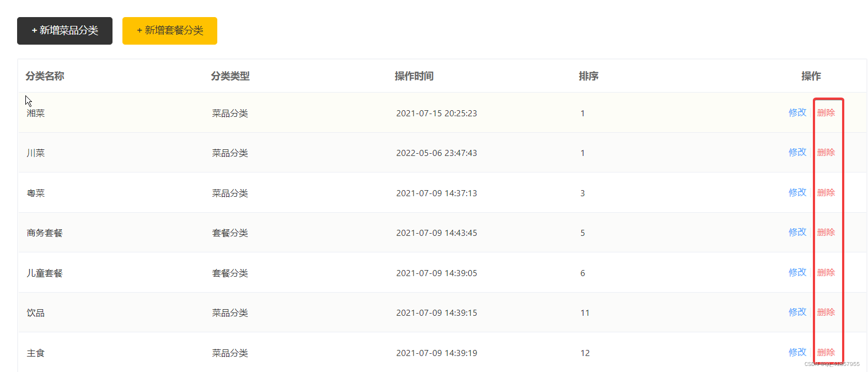Click 修改 in the 儿童套餐 row
This screenshot has width=868, height=372.
coord(797,272)
